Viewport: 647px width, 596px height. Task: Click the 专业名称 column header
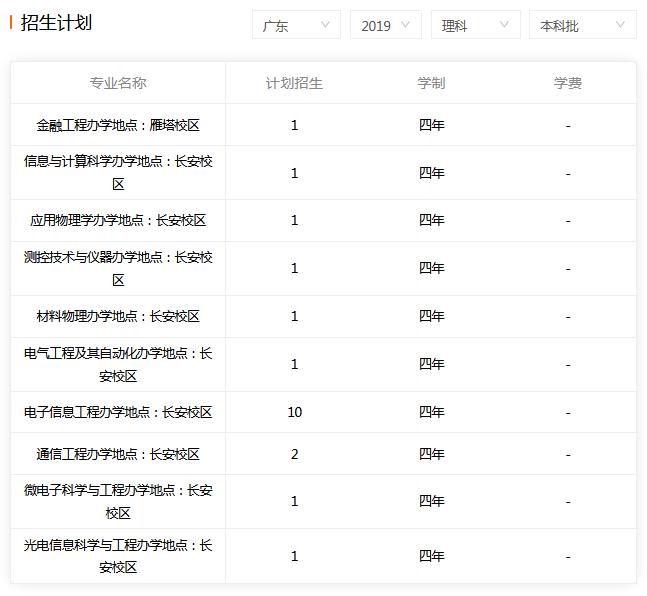point(118,83)
